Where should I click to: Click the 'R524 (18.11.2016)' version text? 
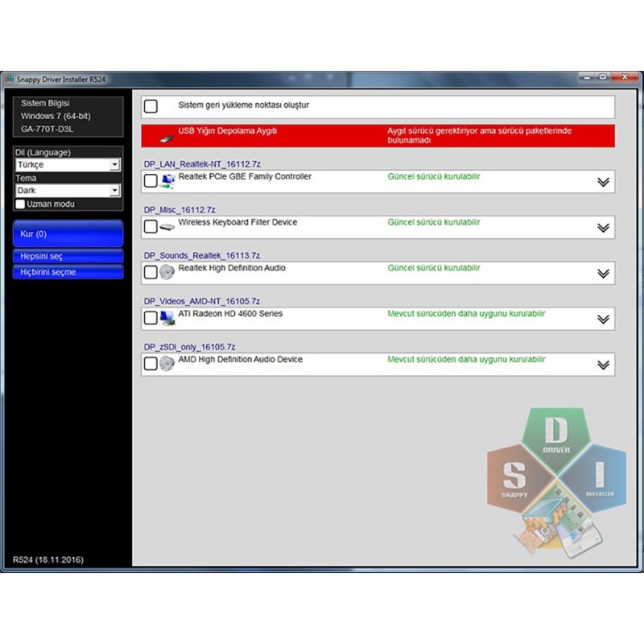pyautogui.click(x=48, y=559)
